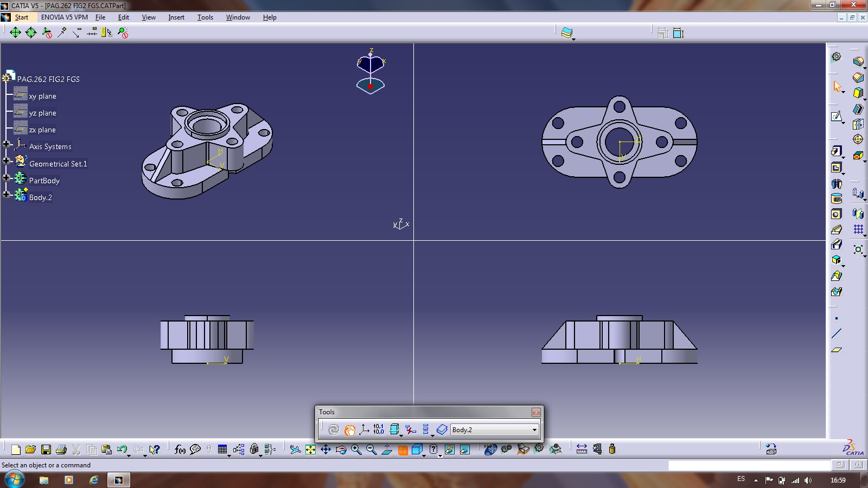Viewport: 868px width, 488px height.
Task: Click the Fit All In icon
Action: (310, 449)
